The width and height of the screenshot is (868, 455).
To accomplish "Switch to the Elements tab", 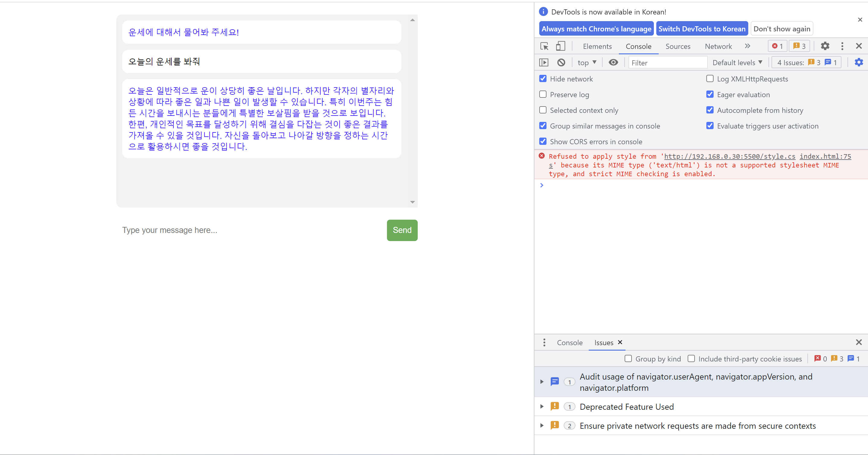I will click(597, 46).
